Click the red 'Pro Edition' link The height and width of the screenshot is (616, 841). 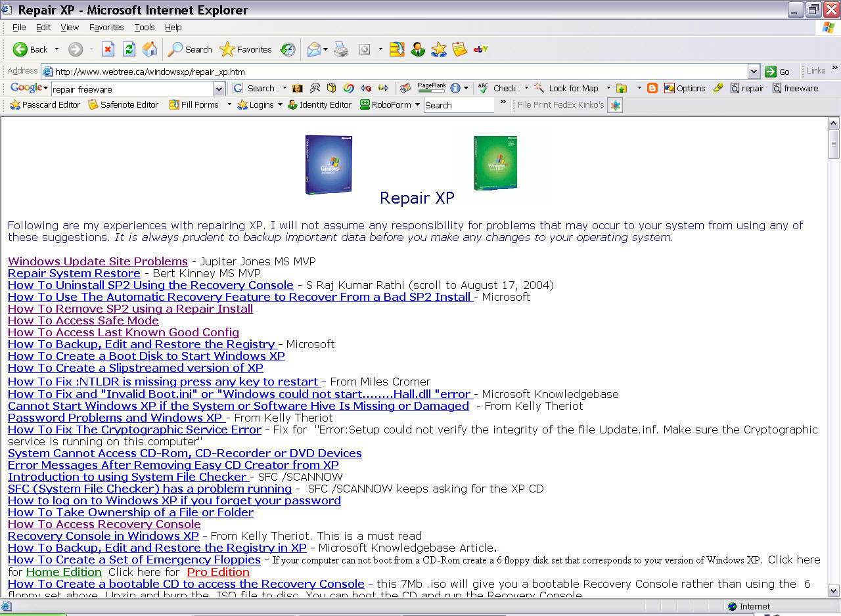[218, 572]
